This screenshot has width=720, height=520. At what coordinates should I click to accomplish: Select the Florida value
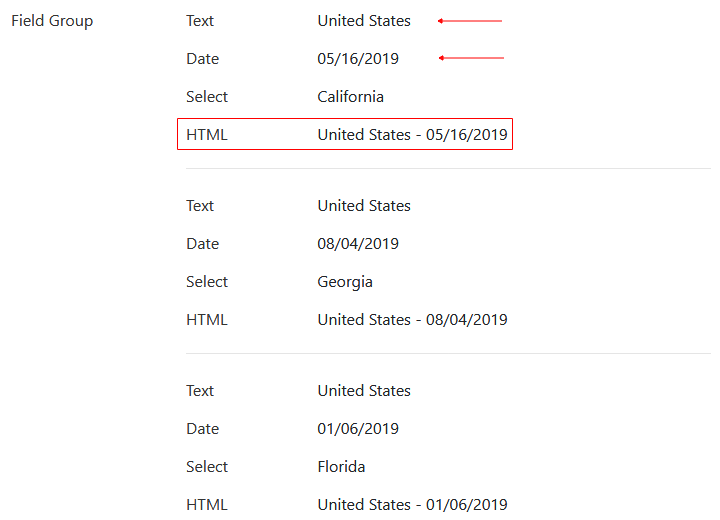341,467
